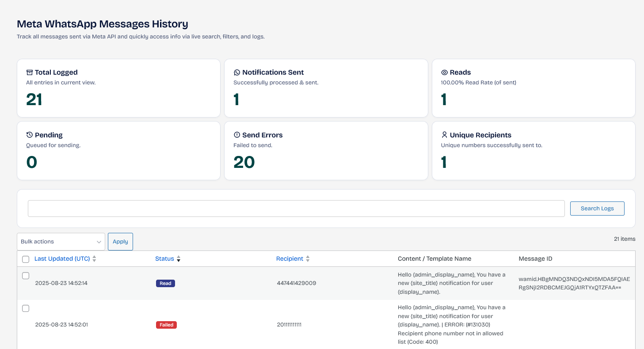Screen dimensions: 644x349
Task: Focus the logs search text field
Action: tap(296, 209)
